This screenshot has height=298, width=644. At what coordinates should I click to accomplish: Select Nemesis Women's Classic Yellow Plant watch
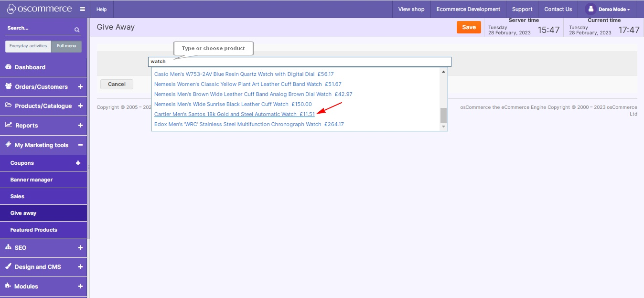click(x=248, y=84)
